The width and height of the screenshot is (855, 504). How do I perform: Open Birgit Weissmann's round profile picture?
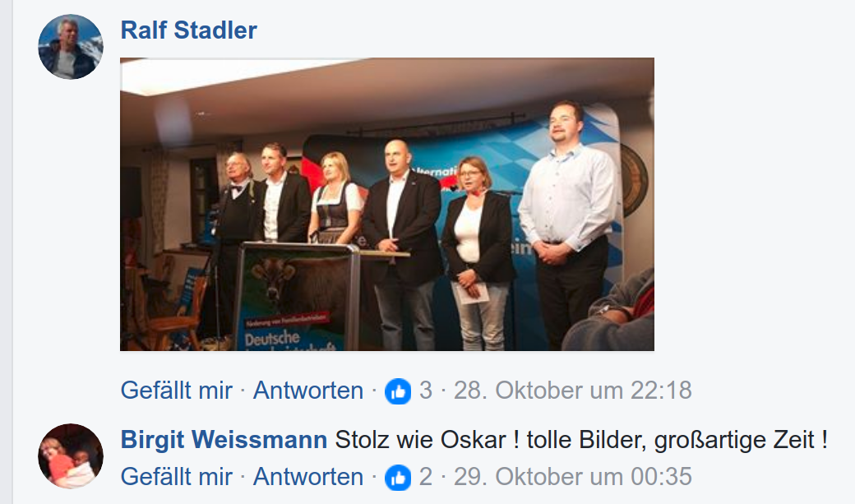tap(71, 456)
